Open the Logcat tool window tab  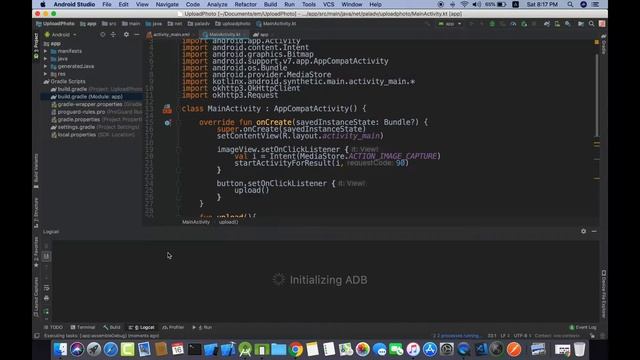[x=142, y=327]
